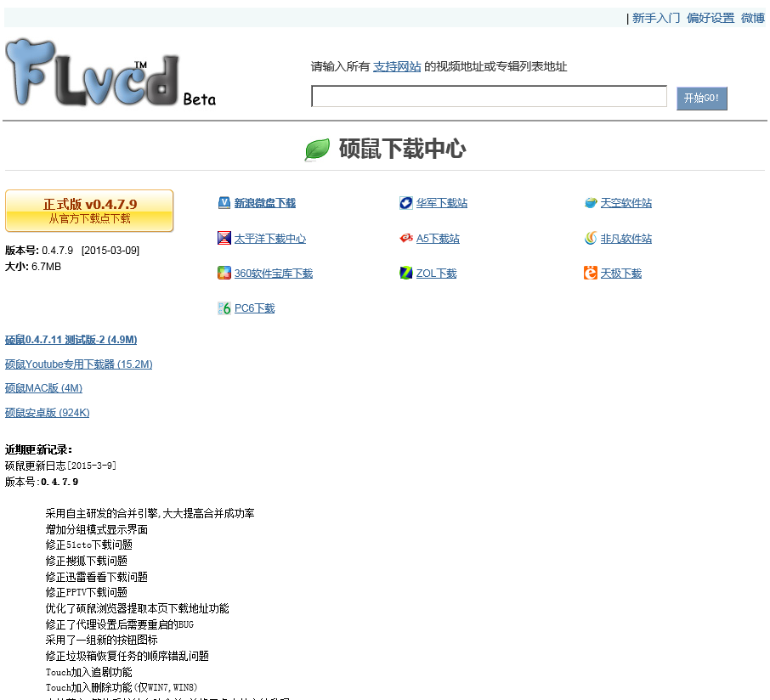
Task: Click changelog line 修正PPTV下载问题
Action: [87, 592]
